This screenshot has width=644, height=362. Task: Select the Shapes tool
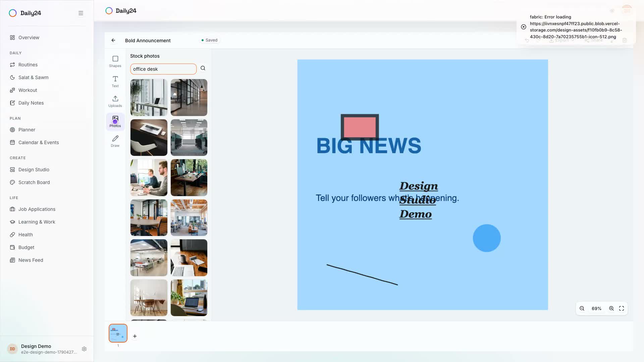click(115, 61)
